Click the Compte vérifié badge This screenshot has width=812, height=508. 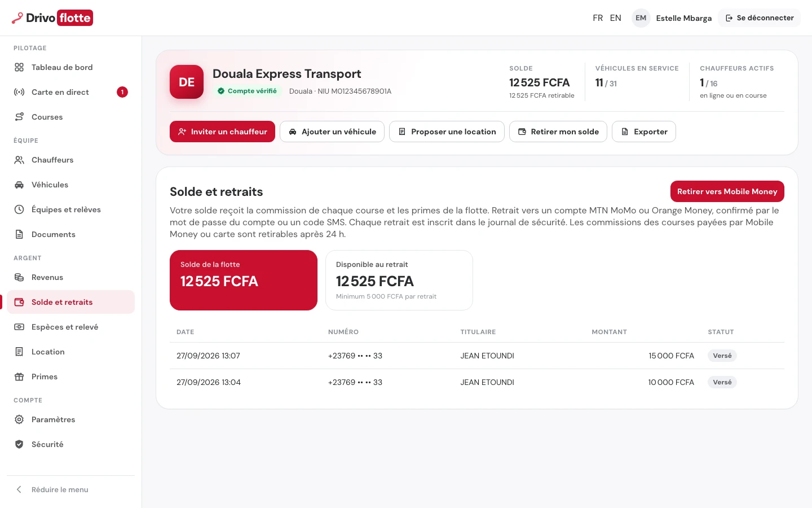[247, 91]
